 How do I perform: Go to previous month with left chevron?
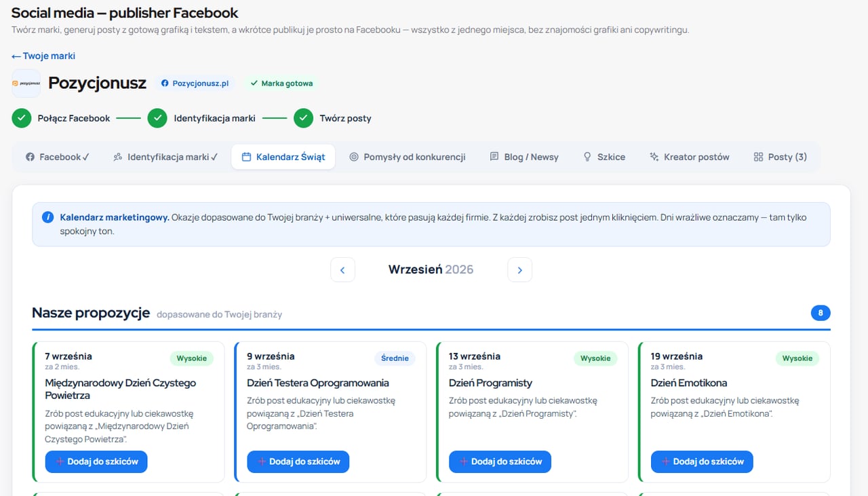[342, 269]
